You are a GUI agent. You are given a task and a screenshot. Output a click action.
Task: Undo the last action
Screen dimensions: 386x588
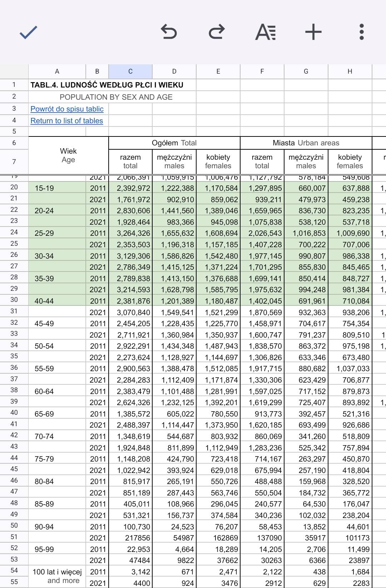pos(169,32)
